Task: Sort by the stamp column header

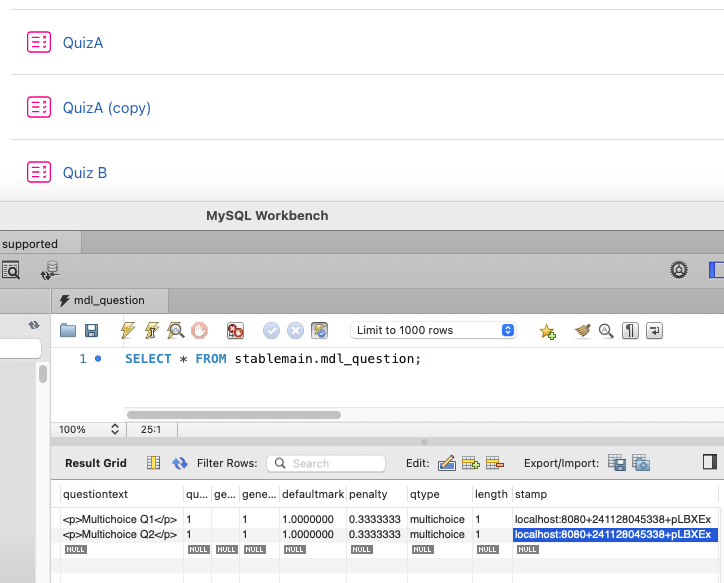Action: 615,494
